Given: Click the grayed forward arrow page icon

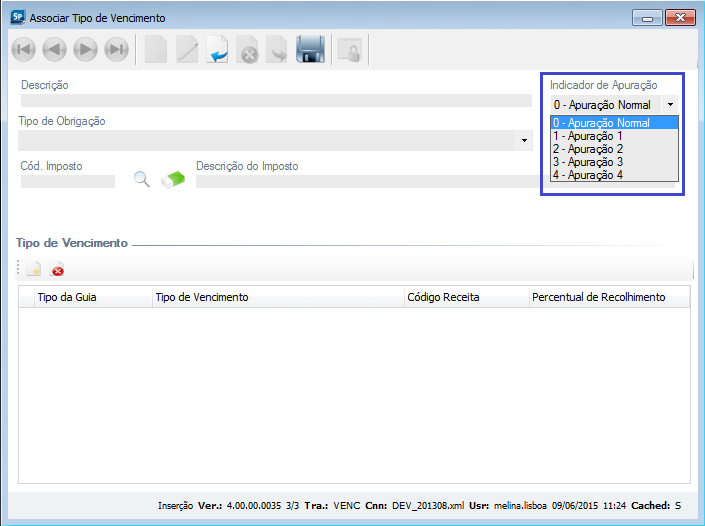Looking at the screenshot, I should [x=277, y=49].
